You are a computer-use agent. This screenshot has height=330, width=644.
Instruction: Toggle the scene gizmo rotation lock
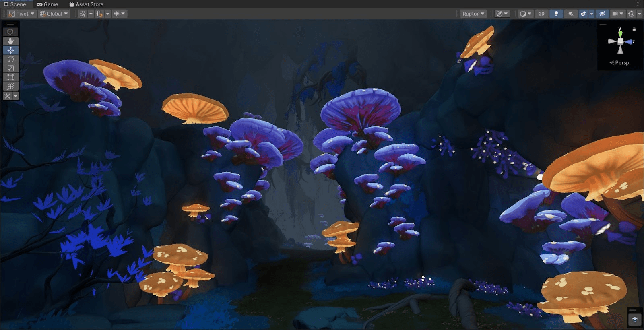coord(634,29)
